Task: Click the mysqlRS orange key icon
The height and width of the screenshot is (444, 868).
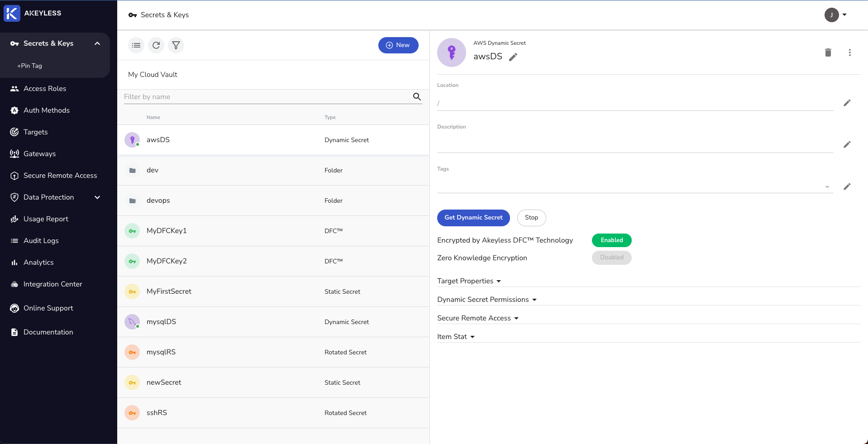Action: (x=132, y=352)
